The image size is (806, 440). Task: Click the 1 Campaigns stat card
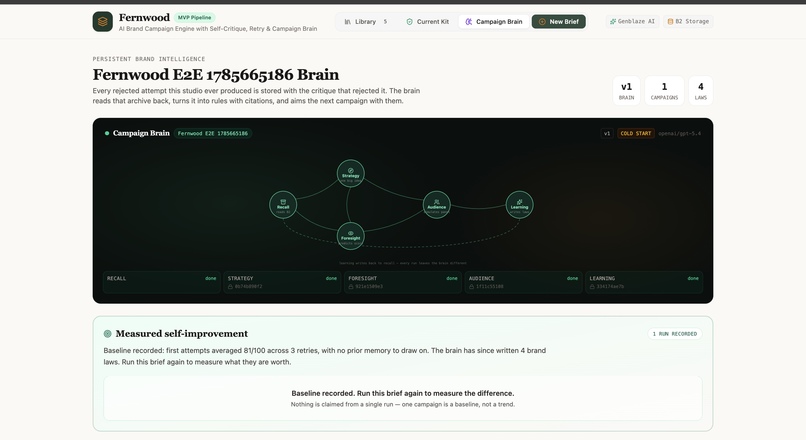coord(664,90)
